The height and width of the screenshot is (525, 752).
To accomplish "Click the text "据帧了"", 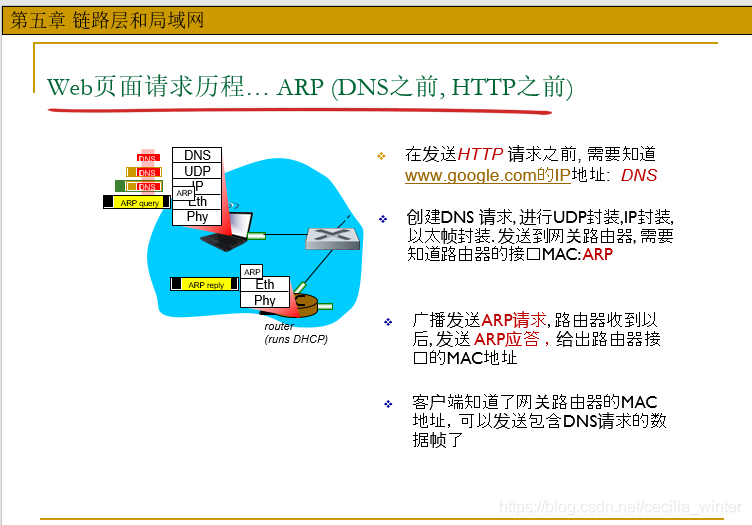I will point(437,440).
